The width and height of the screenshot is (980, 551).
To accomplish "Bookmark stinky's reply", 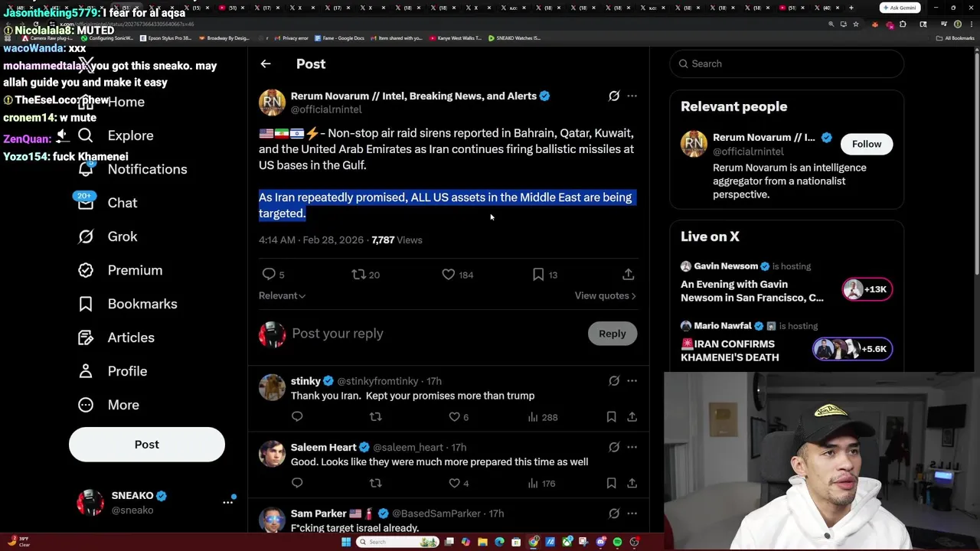I will coord(611,417).
